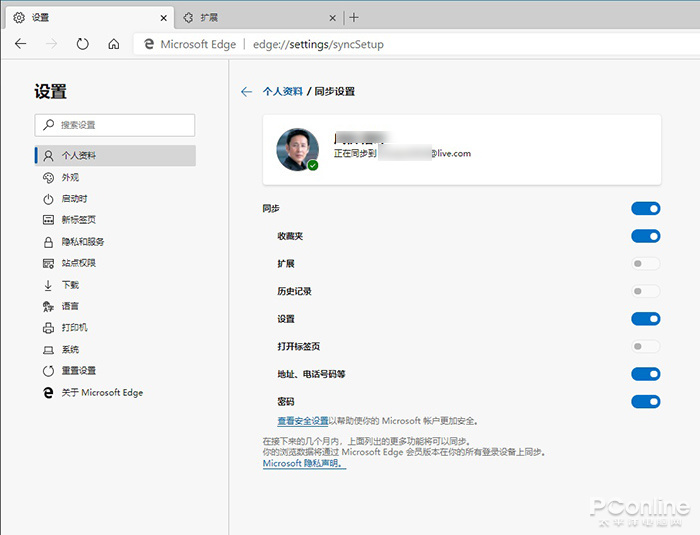The width and height of the screenshot is (700, 535).
Task: Click the profile avatar photo
Action: click(297, 150)
